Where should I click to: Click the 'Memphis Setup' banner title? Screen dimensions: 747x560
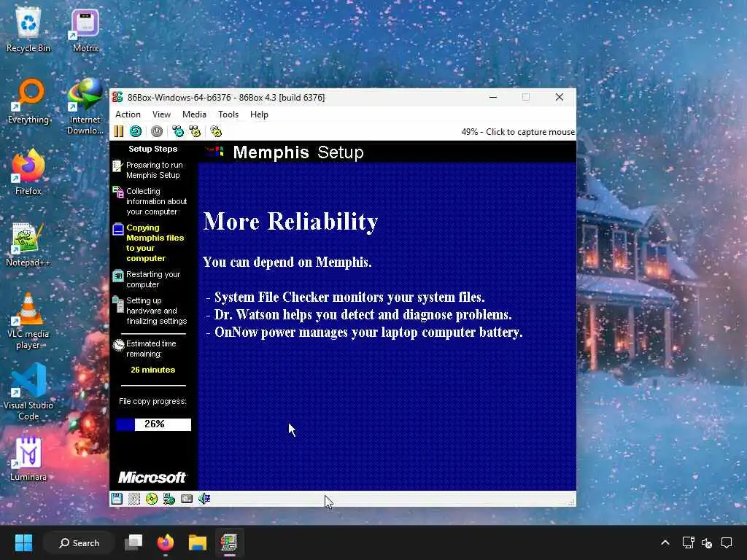point(298,152)
